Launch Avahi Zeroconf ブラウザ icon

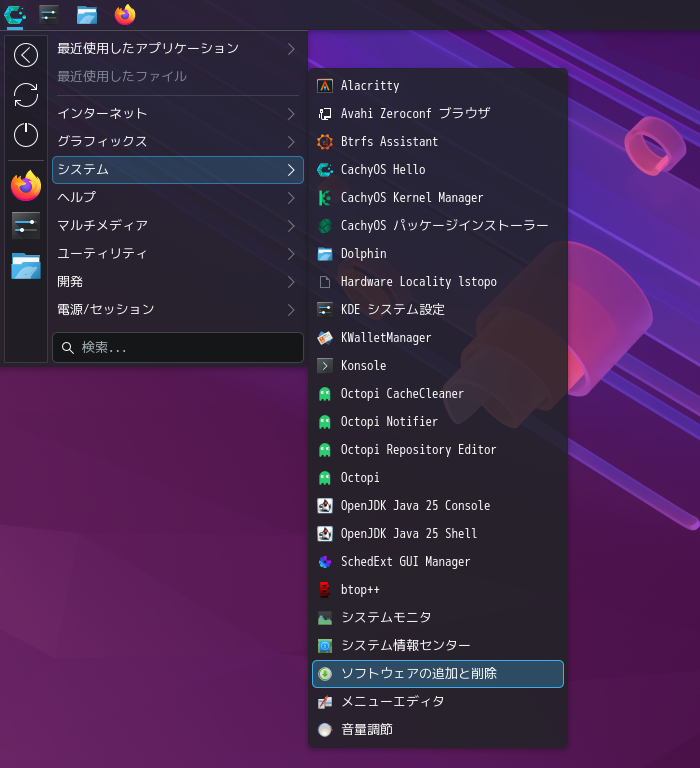pyautogui.click(x=325, y=114)
